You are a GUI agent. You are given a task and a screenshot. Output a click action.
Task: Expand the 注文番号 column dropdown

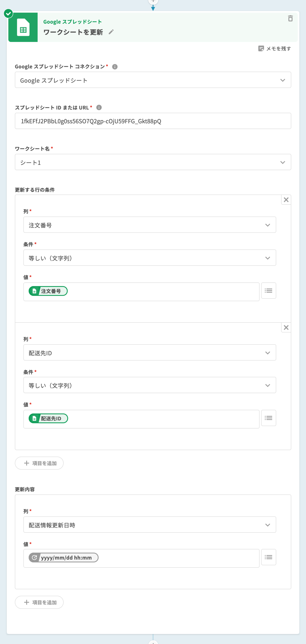(x=150, y=225)
